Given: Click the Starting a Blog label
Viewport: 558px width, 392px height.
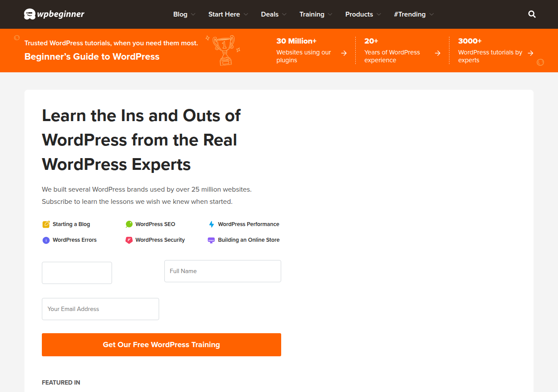Looking at the screenshot, I should coord(71,224).
